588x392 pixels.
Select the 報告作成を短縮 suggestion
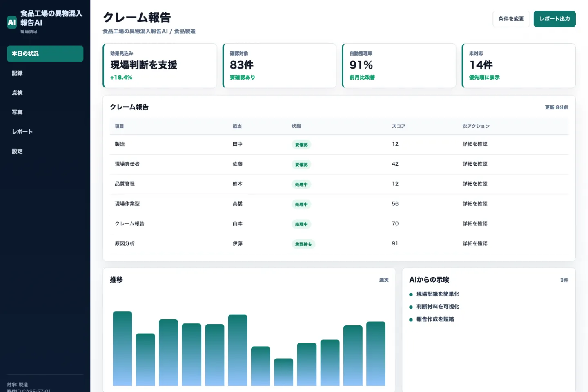[x=435, y=319]
